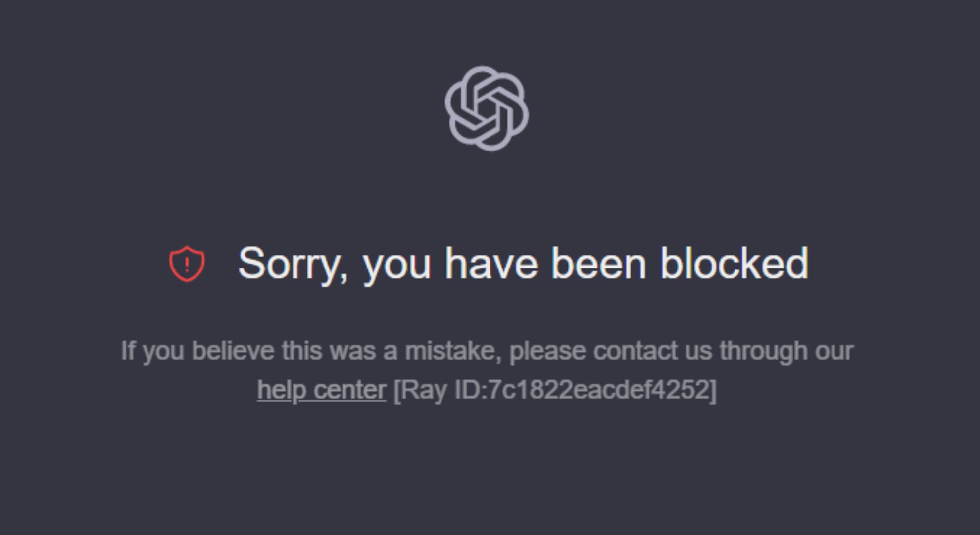Open the help center link
This screenshot has width=980, height=535.
click(321, 390)
